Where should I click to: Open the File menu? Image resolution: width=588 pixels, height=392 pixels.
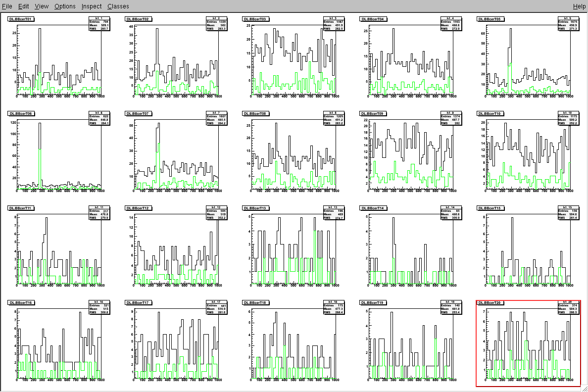7,6
